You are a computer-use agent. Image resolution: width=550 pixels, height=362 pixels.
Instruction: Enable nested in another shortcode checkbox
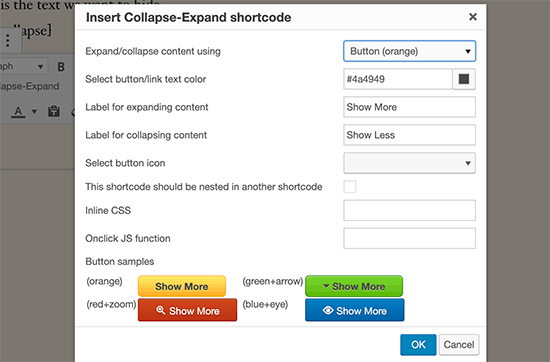(x=350, y=187)
